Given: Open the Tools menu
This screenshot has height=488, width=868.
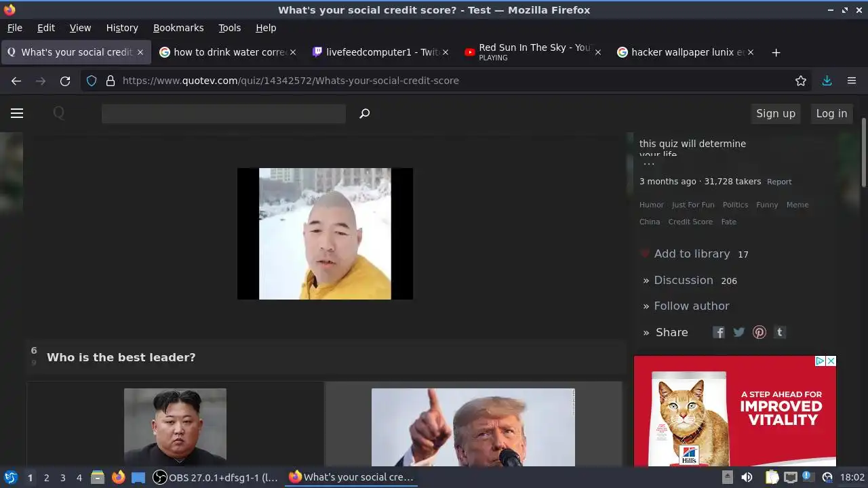Looking at the screenshot, I should [x=230, y=28].
